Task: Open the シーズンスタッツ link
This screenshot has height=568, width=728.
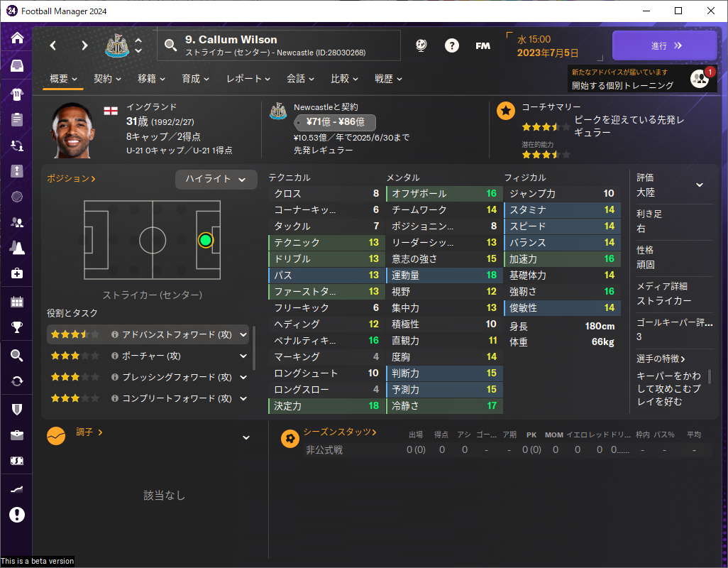Action: click(340, 432)
